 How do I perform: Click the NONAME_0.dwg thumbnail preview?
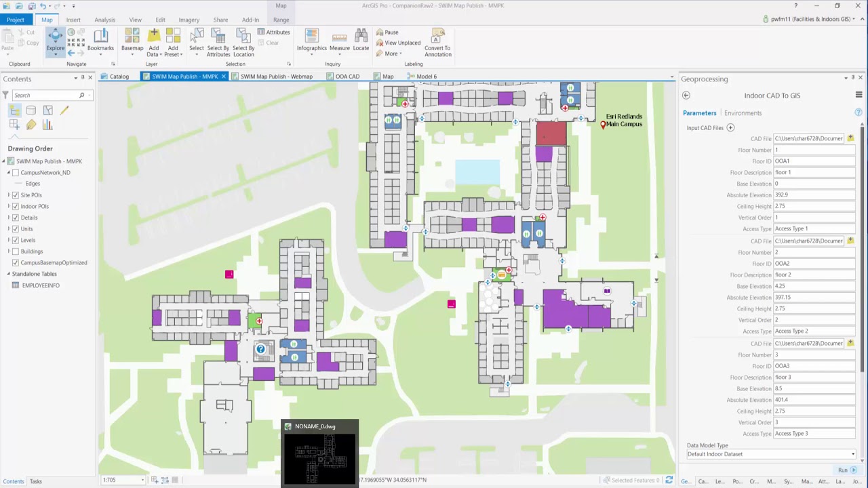319,459
